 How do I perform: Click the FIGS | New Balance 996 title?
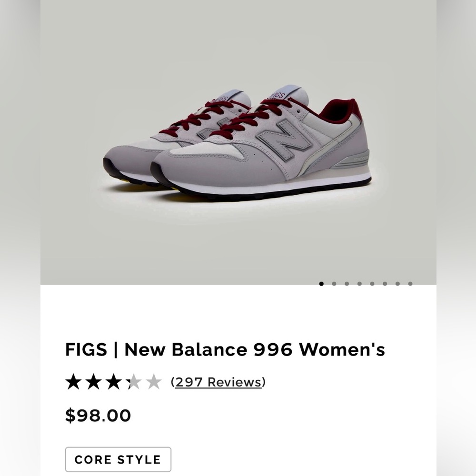(226, 349)
